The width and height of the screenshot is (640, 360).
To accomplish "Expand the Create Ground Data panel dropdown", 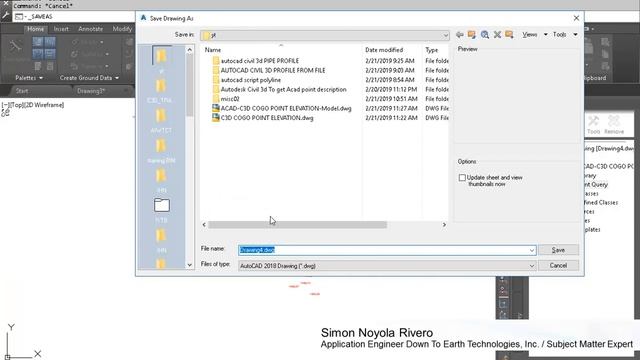I will click(x=89, y=78).
